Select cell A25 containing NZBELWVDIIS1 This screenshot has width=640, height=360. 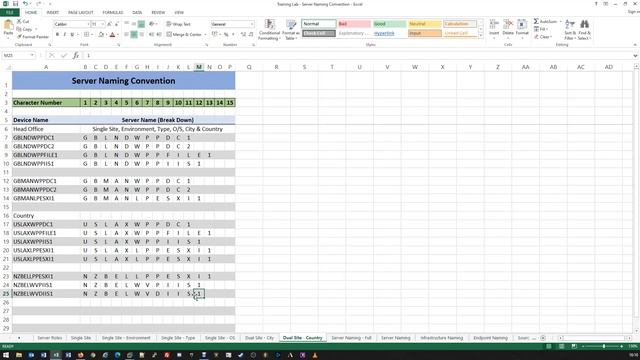(46, 293)
